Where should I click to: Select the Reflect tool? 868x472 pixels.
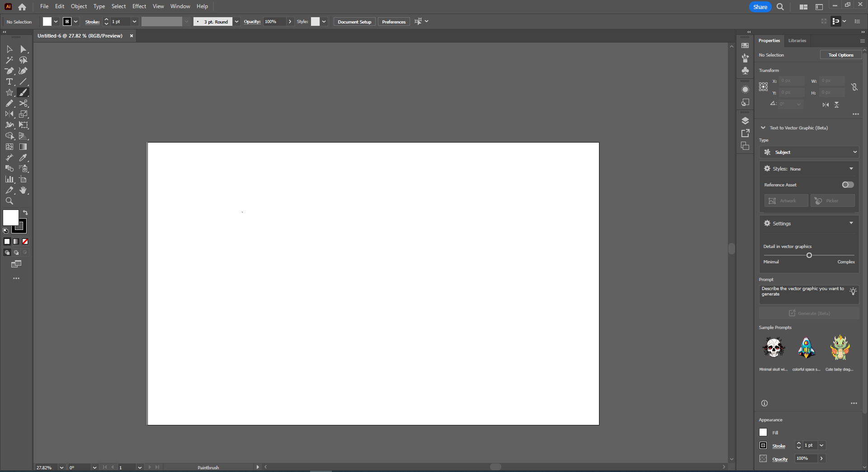coord(9,114)
